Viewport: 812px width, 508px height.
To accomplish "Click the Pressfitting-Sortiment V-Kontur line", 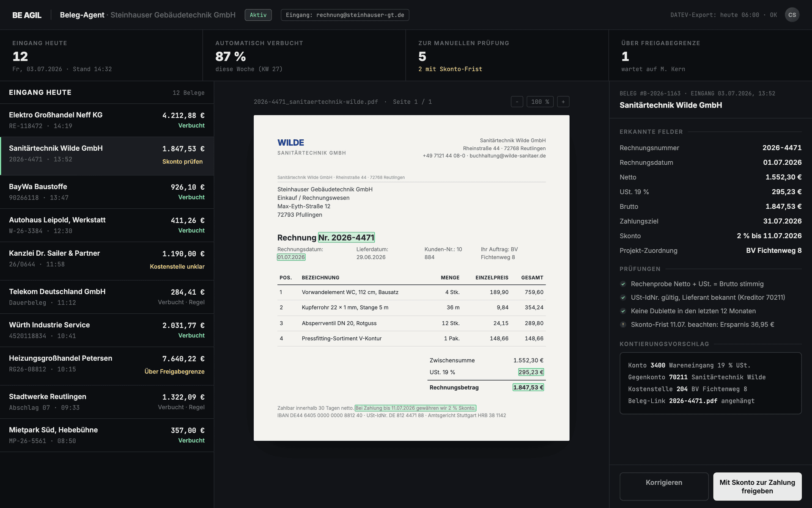I will click(411, 339).
